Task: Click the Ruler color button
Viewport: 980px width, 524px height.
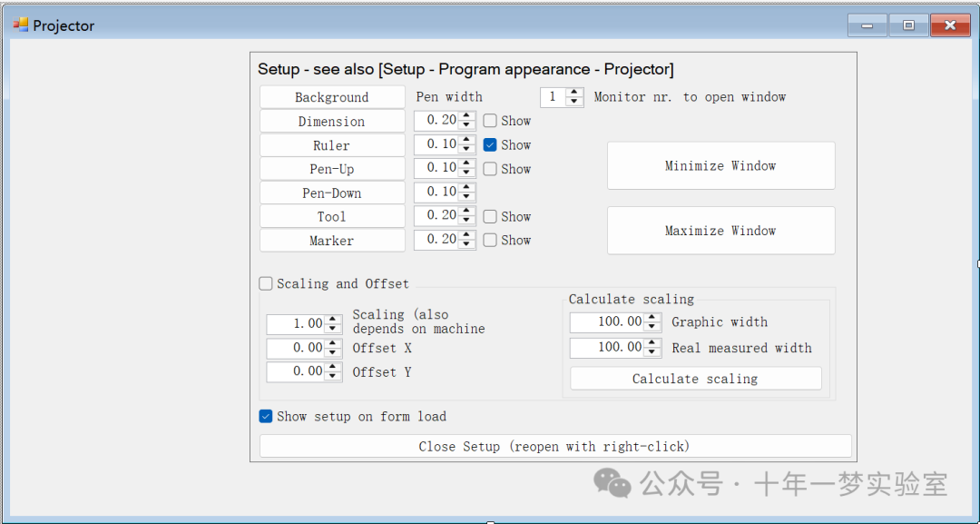Action: coord(332,145)
